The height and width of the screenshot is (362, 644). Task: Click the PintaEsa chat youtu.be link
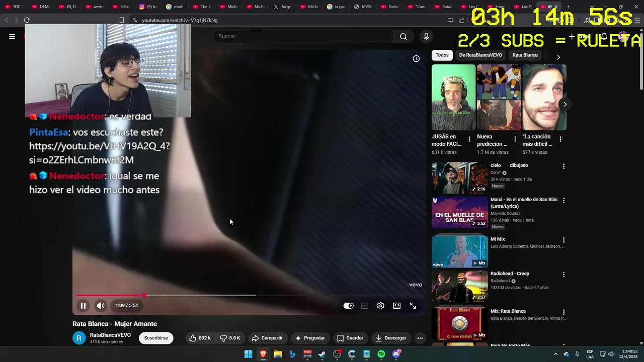pyautogui.click(x=100, y=153)
